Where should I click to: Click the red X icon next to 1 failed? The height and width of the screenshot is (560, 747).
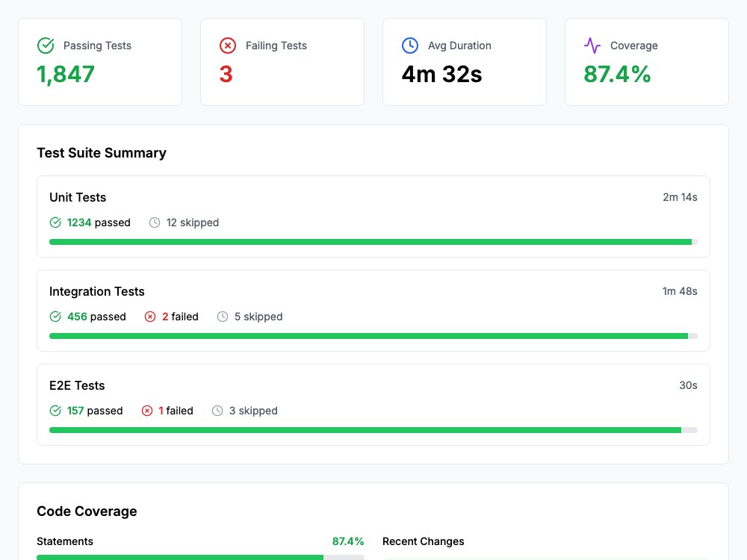point(147,411)
